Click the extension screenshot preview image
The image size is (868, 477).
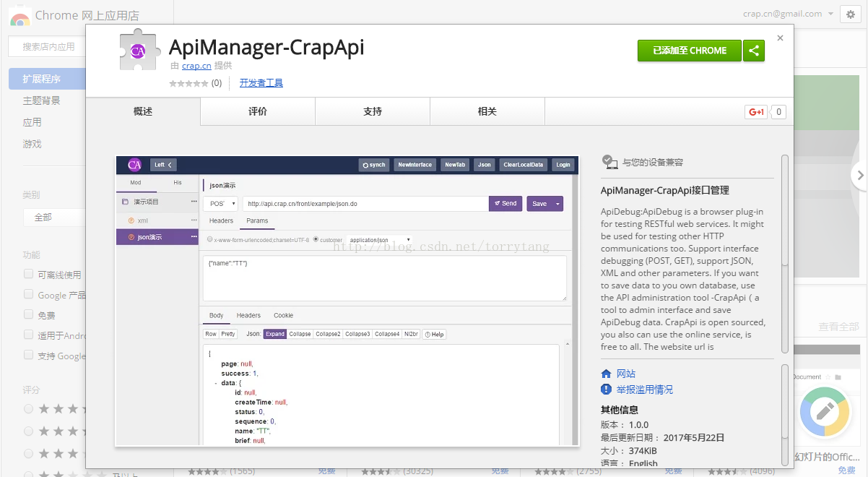click(347, 301)
